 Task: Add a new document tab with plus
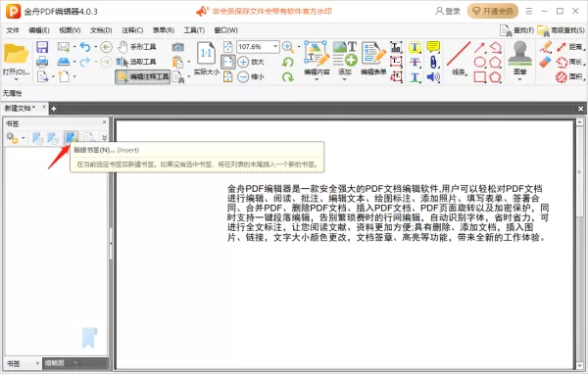pyautogui.click(x=54, y=109)
